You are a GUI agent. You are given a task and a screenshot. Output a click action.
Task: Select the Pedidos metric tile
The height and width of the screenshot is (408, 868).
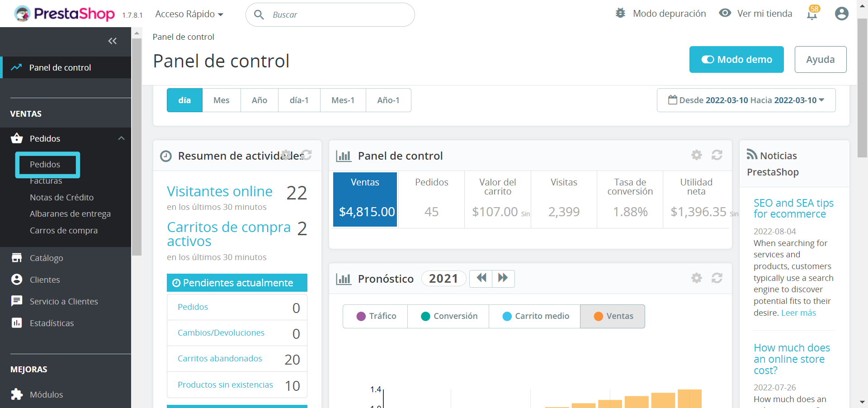coord(431,199)
